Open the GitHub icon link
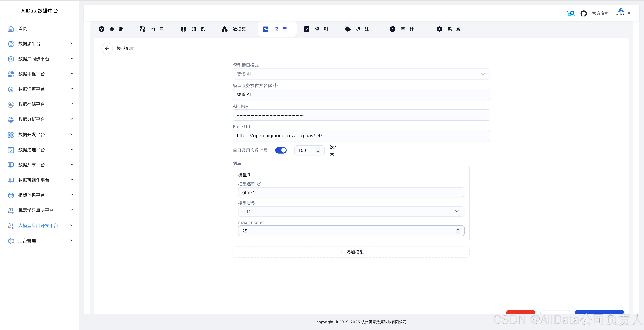 point(583,13)
